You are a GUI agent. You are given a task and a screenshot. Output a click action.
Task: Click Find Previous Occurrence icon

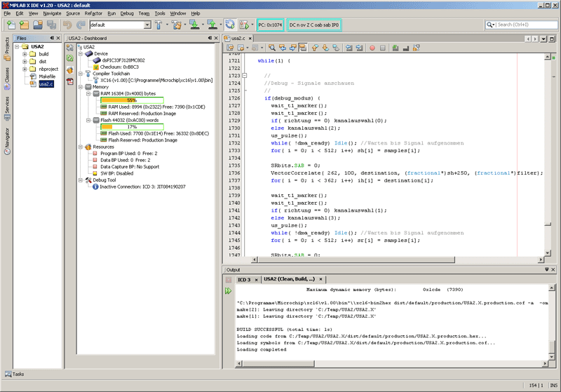click(283, 48)
